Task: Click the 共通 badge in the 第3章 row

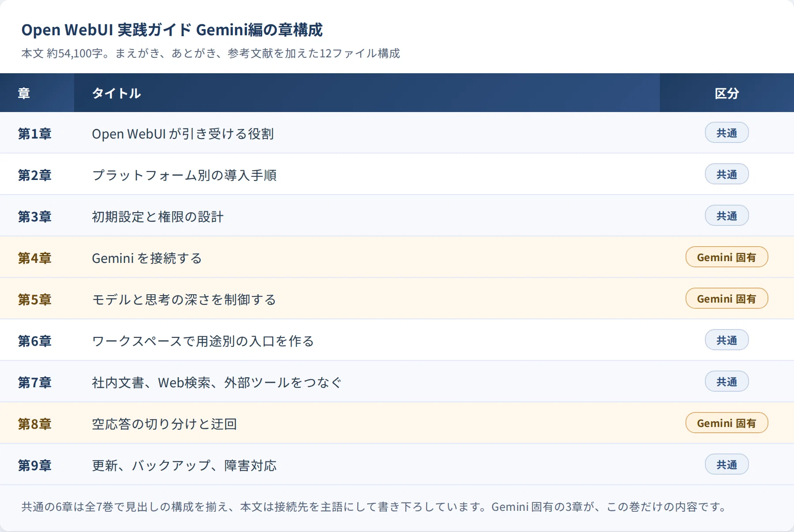Action: [727, 215]
